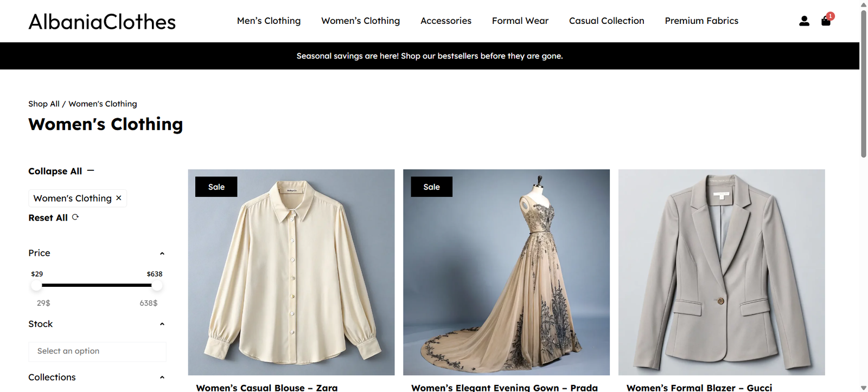
Task: Open the user account icon
Action: point(804,21)
